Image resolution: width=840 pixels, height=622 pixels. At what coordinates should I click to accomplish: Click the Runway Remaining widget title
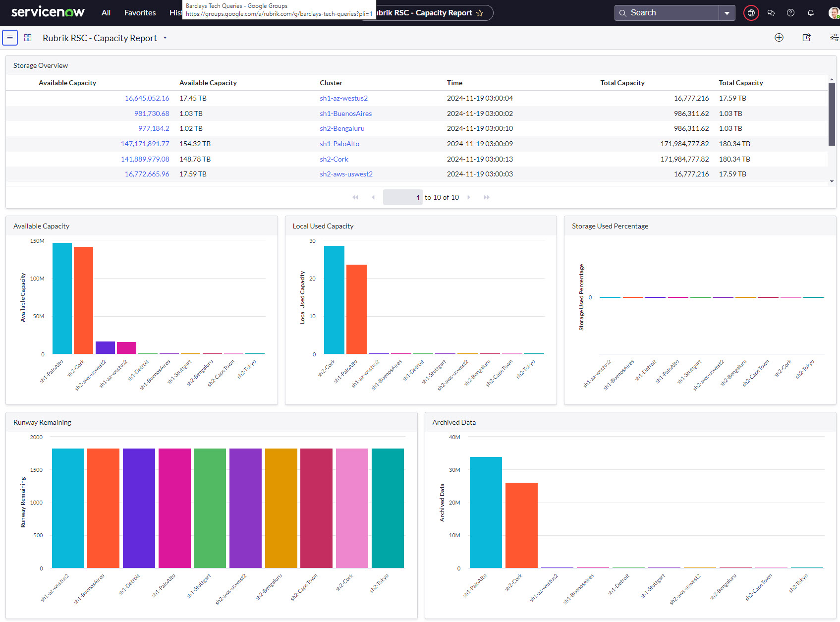tap(42, 422)
